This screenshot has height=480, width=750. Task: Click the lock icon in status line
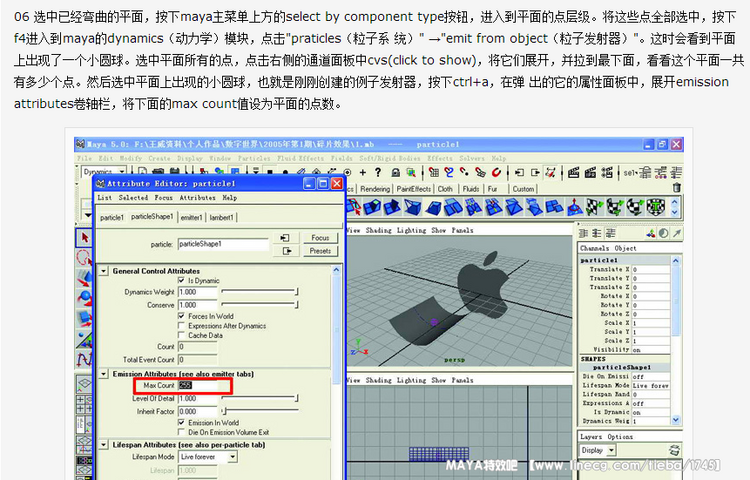395,173
